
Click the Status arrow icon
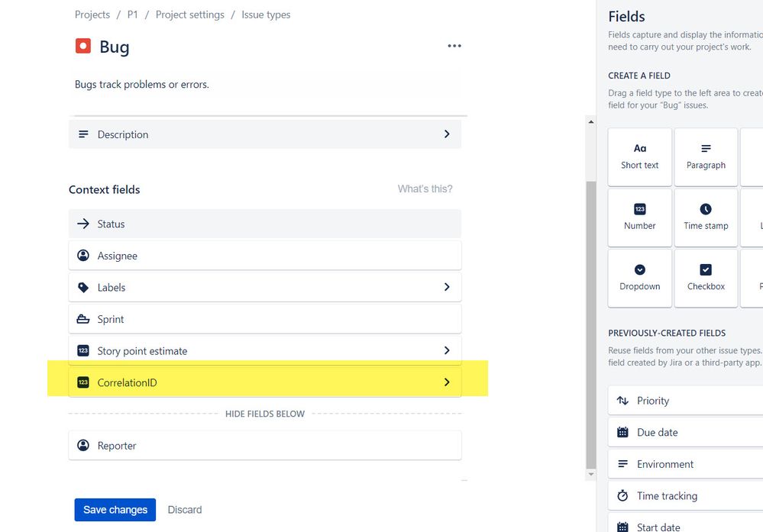pos(83,224)
